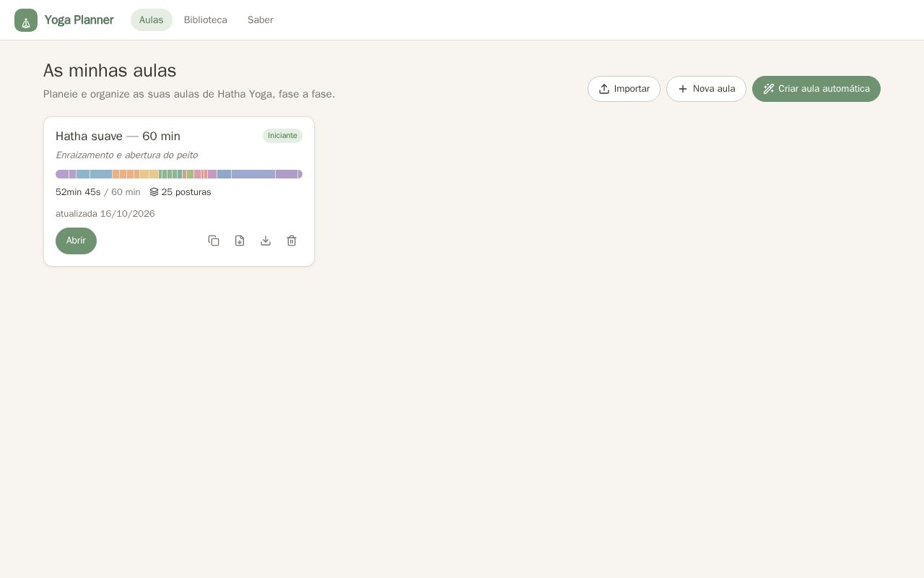924x578 pixels.
Task: Click the Yoga Planner logo icon
Action: 26,20
